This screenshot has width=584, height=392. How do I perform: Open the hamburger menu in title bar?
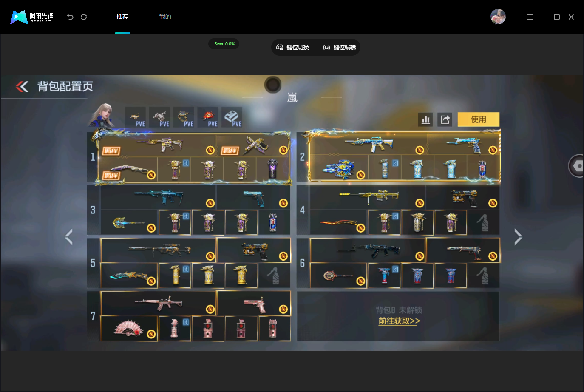pos(530,17)
